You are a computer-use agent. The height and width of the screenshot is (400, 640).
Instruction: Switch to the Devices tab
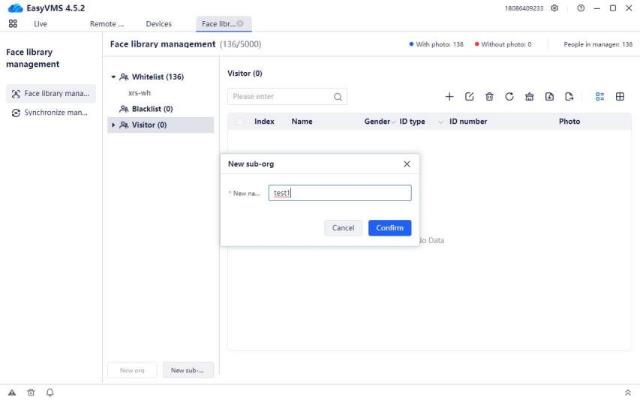[158, 23]
